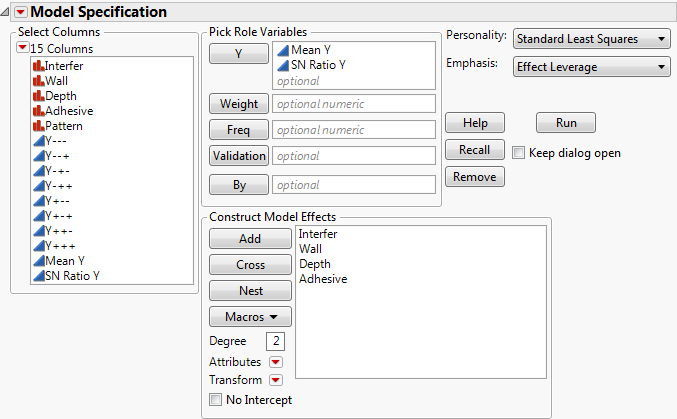Click the continuous icon beside Y---

pyautogui.click(x=38, y=141)
